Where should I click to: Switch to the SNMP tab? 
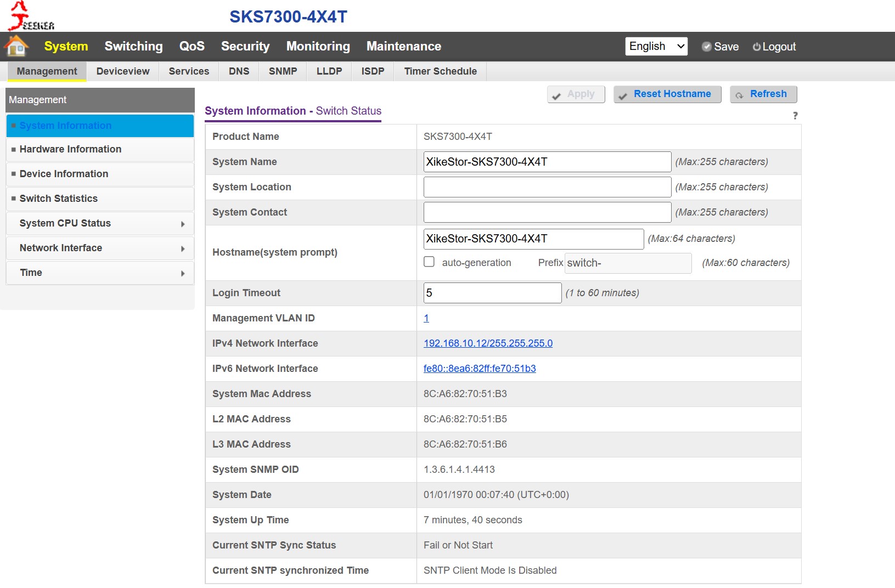(x=283, y=71)
